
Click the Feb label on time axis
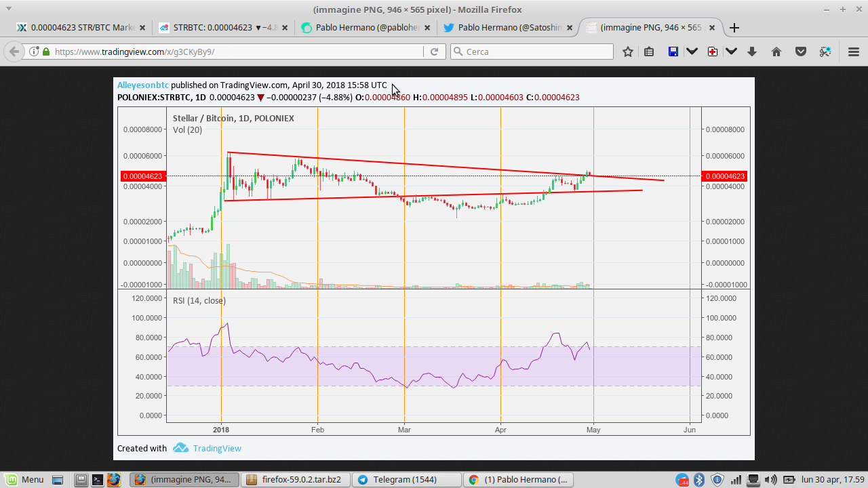click(317, 429)
